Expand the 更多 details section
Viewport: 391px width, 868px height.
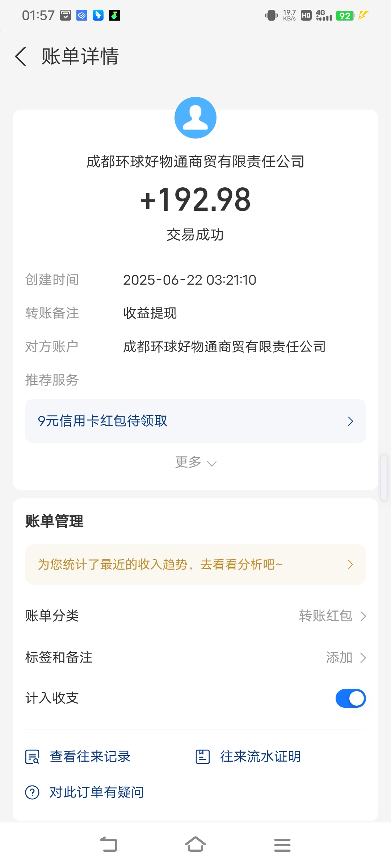coord(195,463)
